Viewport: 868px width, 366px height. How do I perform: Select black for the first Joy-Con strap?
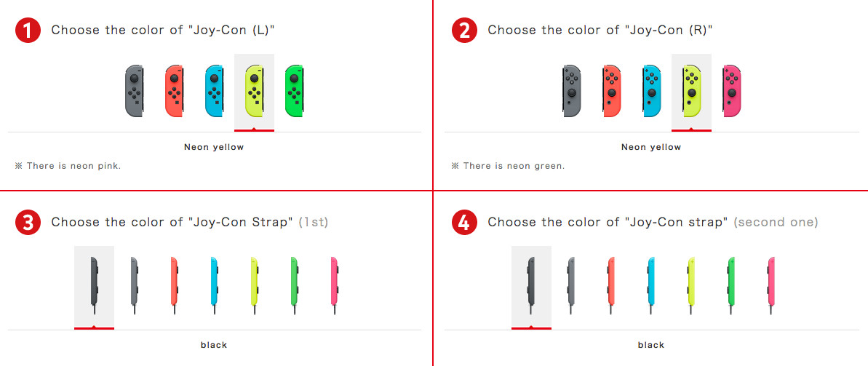(94, 286)
